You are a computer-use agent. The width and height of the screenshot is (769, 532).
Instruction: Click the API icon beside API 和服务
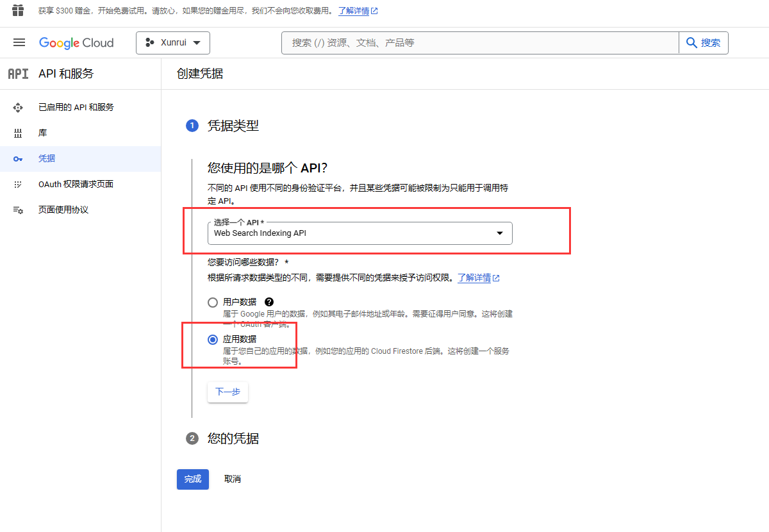[x=18, y=74]
